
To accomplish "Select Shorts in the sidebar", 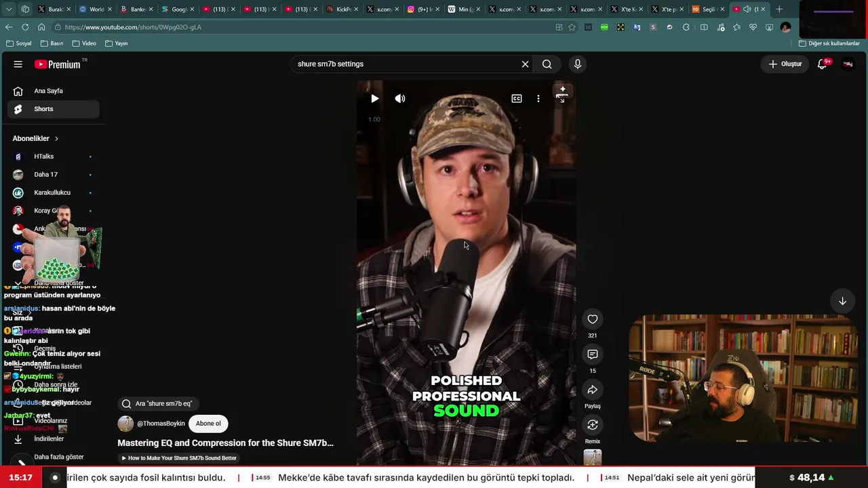I will pos(54,109).
